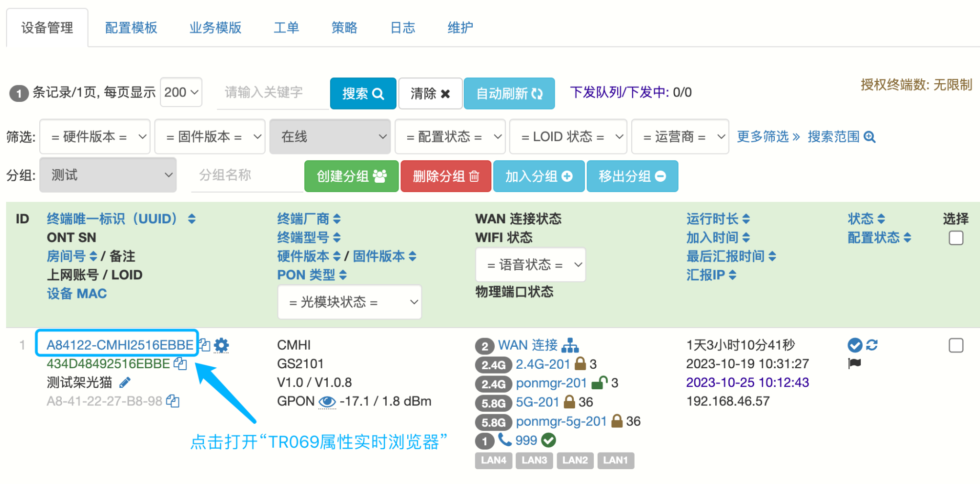
Task: Click the eye icon next to GPON
Action: coord(327,402)
